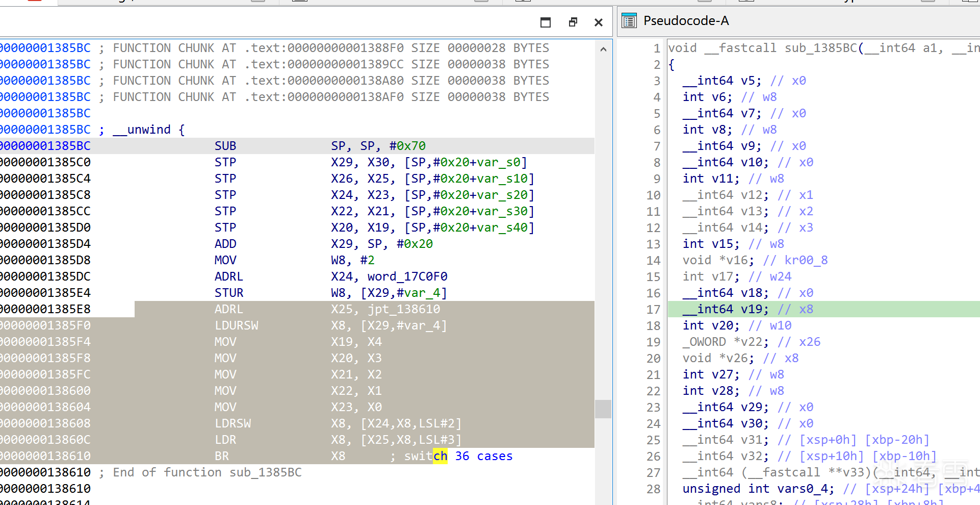Click var_s20 in the STP X24 line

coord(502,195)
